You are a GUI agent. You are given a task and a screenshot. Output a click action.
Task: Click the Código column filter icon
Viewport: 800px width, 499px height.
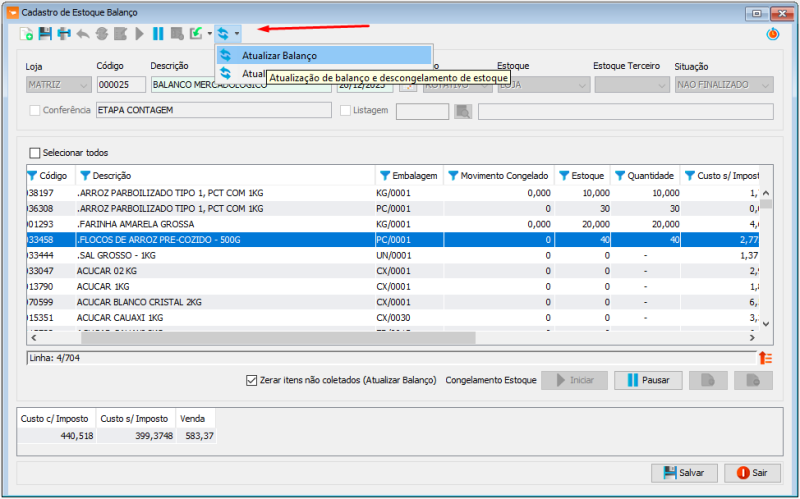click(32, 176)
